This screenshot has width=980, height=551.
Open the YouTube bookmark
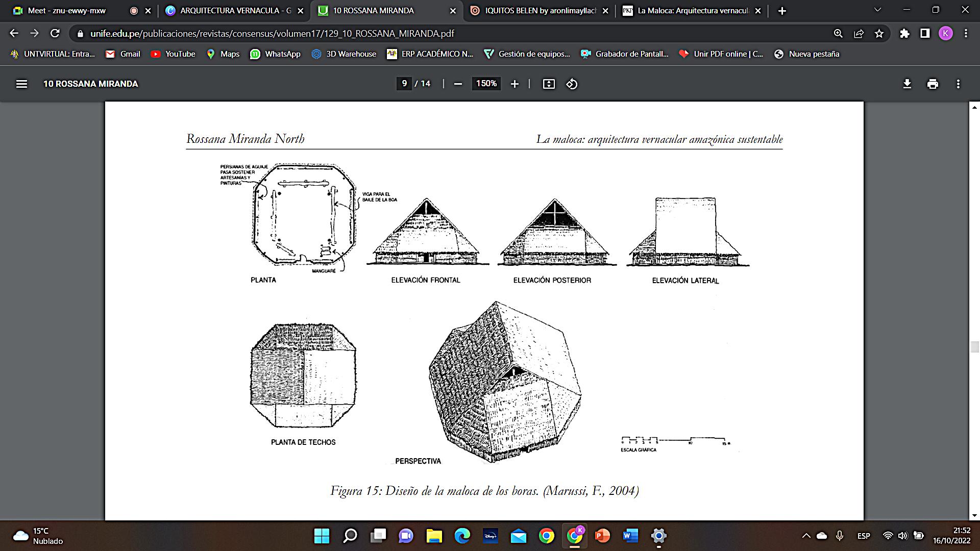pos(173,54)
